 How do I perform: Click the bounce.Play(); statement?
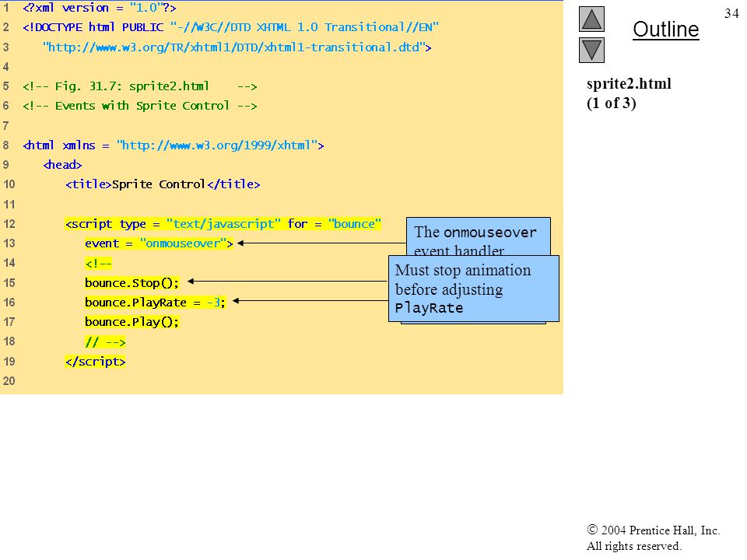tap(132, 322)
